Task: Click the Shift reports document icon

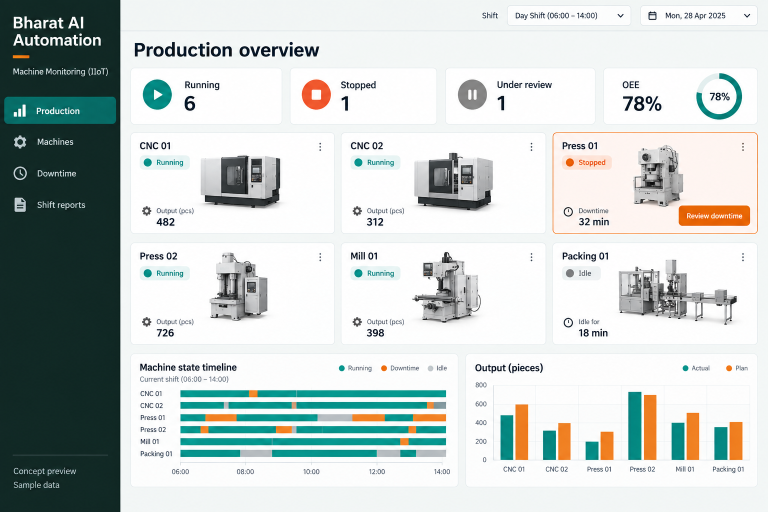Action: coord(20,205)
